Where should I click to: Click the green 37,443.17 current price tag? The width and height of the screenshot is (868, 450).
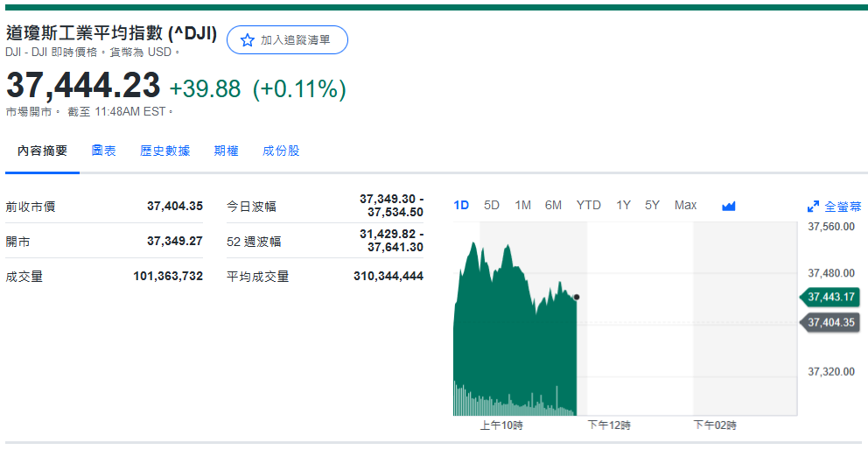[x=829, y=297]
